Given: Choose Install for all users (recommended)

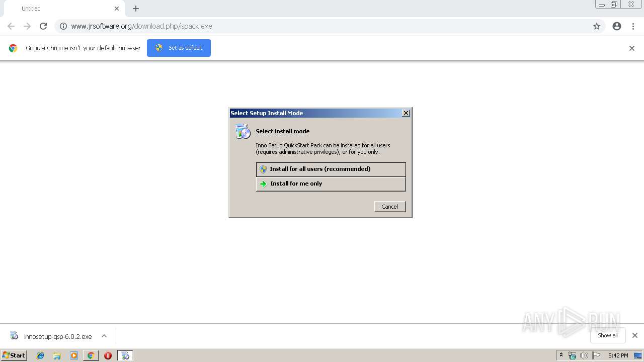Looking at the screenshot, I should [331, 169].
